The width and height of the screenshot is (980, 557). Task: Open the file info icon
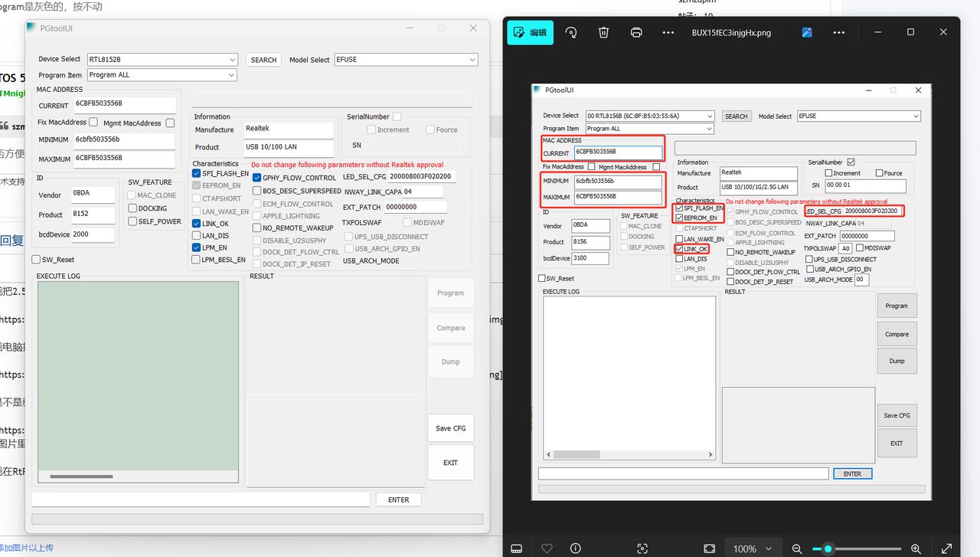pyautogui.click(x=575, y=549)
